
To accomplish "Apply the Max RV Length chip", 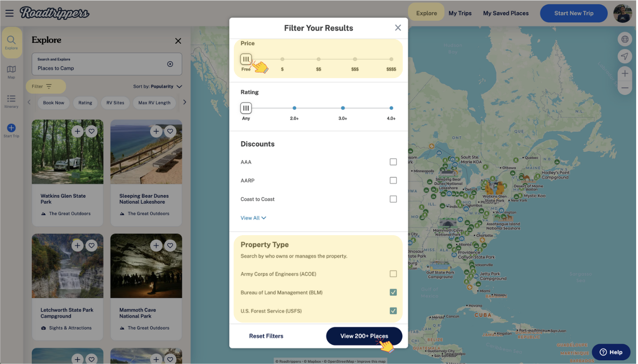I will [154, 103].
